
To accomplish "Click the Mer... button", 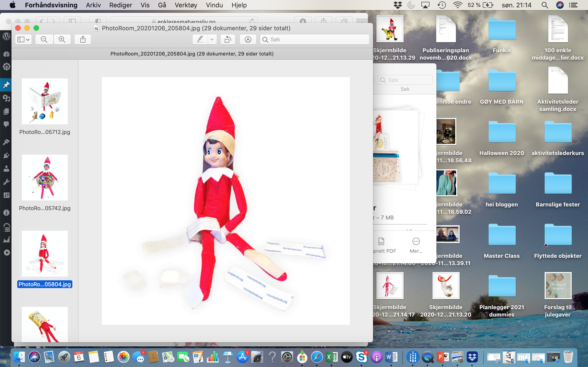I will click(x=416, y=245).
